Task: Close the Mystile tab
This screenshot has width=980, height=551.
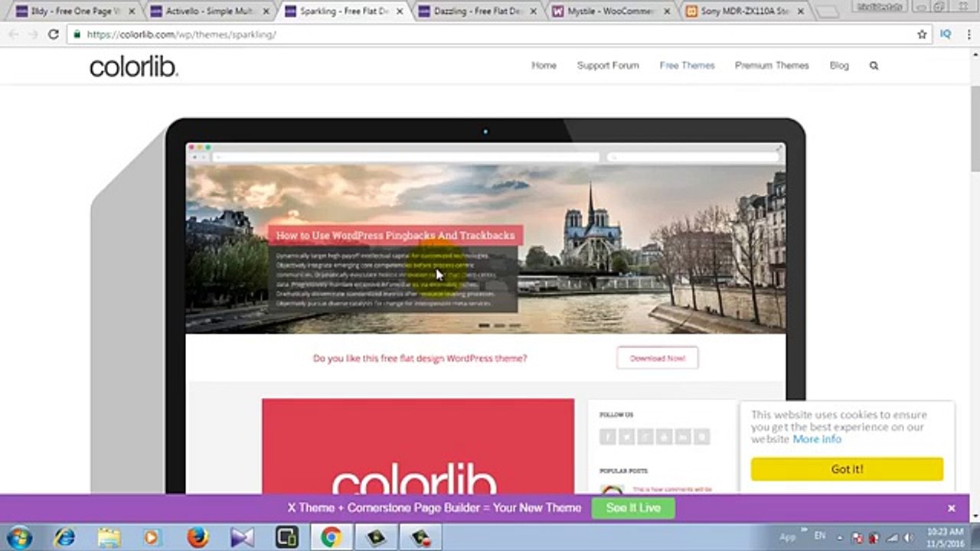Action: tap(667, 11)
